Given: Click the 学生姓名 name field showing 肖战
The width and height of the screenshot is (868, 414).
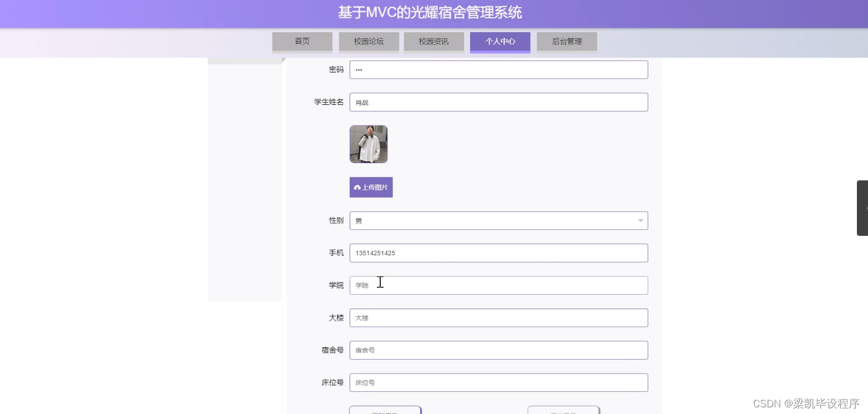Looking at the screenshot, I should [498, 102].
